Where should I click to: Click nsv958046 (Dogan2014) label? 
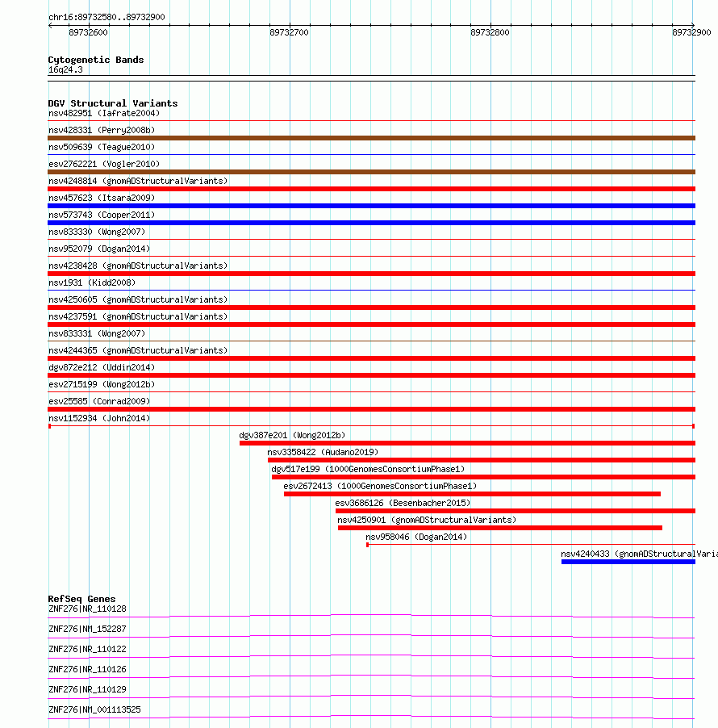click(x=416, y=538)
